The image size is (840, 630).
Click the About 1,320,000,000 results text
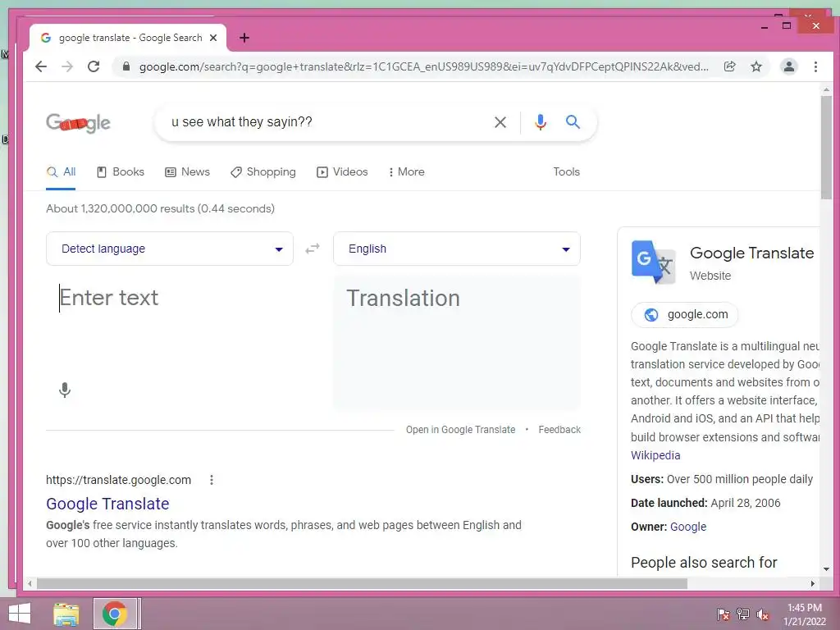[x=160, y=209]
